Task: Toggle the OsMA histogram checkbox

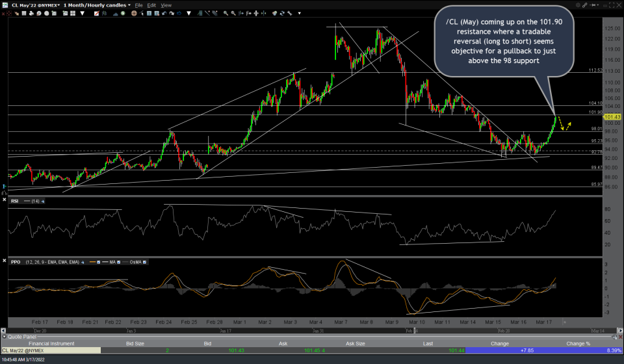Action: tap(144, 261)
